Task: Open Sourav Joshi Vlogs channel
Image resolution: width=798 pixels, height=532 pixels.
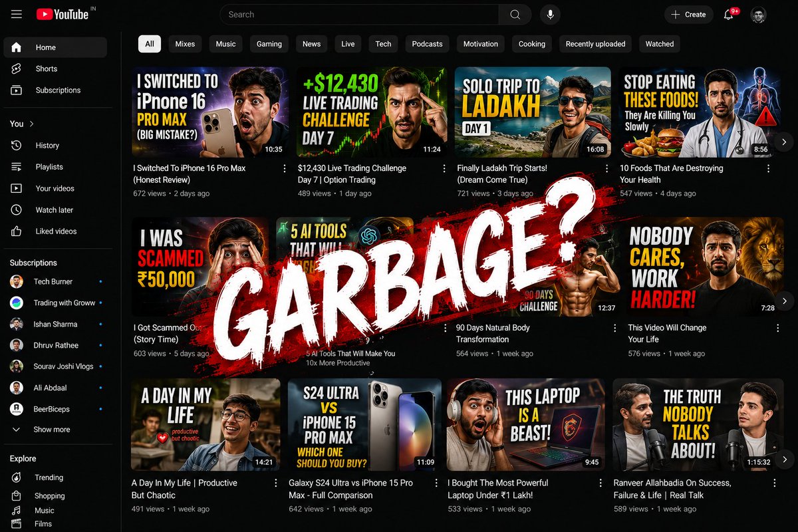Action: [x=55, y=366]
